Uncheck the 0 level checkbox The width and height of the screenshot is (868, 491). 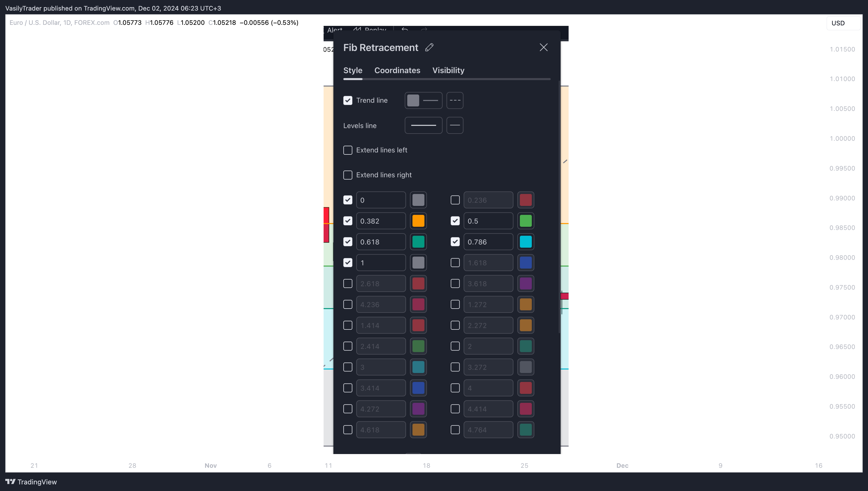347,200
